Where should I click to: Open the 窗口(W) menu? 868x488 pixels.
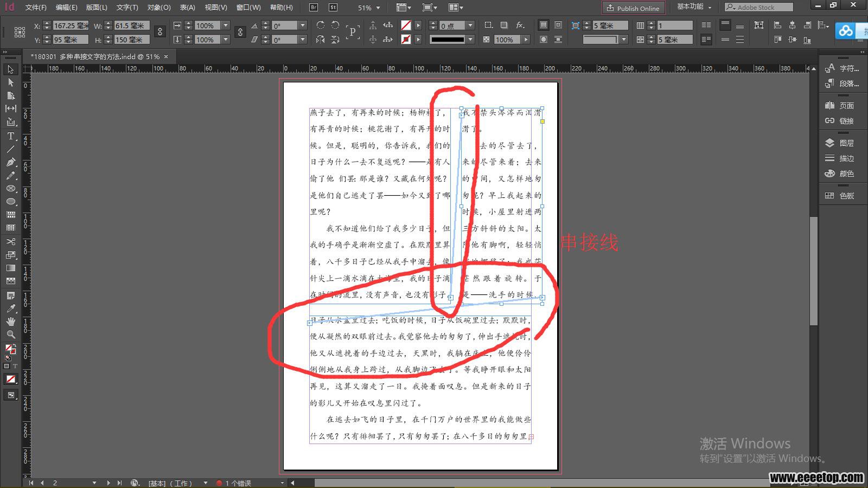click(248, 8)
